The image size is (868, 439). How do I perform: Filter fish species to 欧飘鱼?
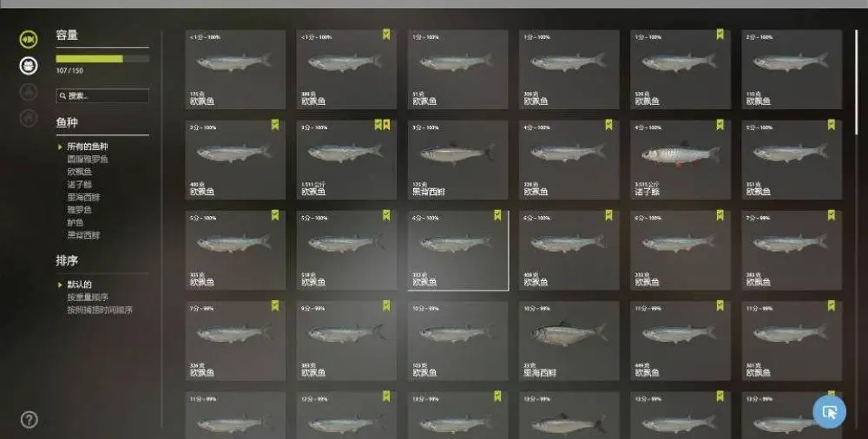pos(79,172)
